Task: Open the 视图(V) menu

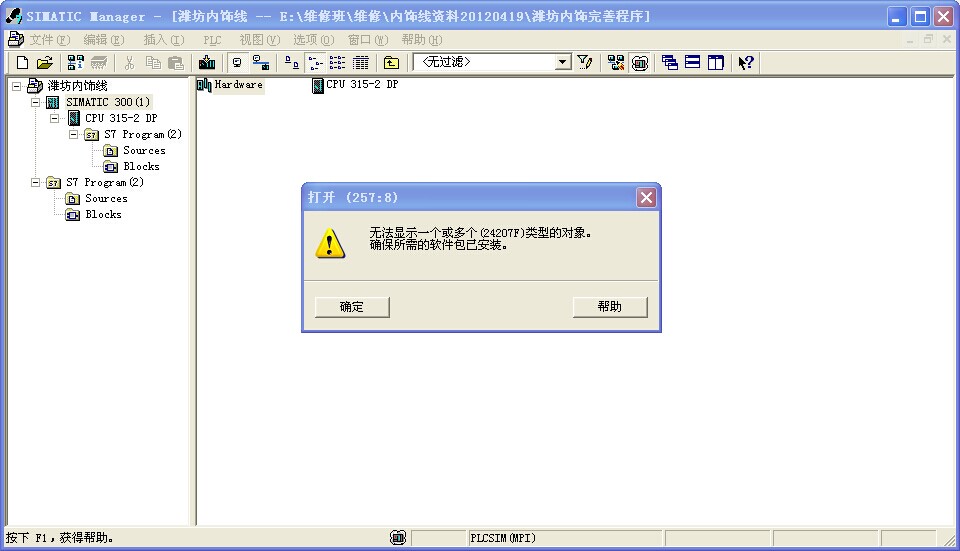Action: pyautogui.click(x=260, y=40)
